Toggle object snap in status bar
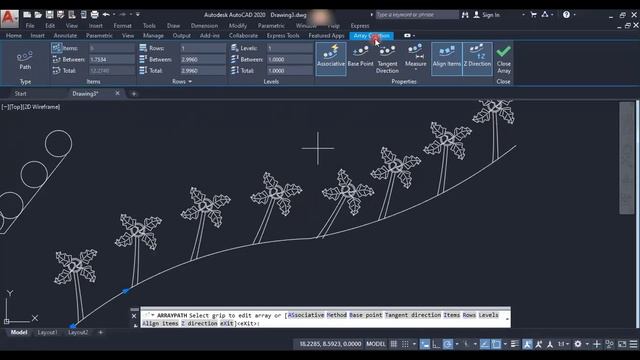The height and width of the screenshot is (360, 640). pyautogui.click(x=496, y=344)
